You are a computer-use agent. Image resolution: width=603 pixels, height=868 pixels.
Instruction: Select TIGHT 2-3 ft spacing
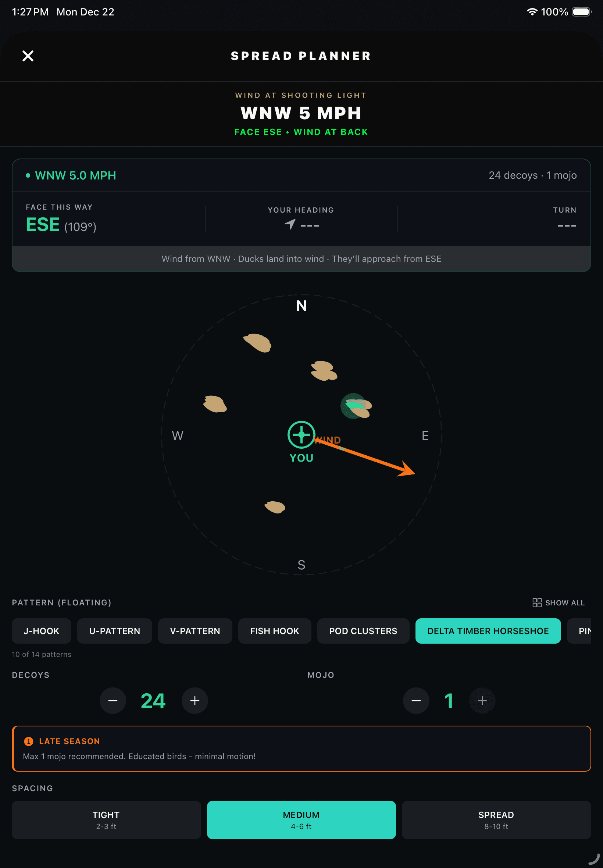point(106,819)
